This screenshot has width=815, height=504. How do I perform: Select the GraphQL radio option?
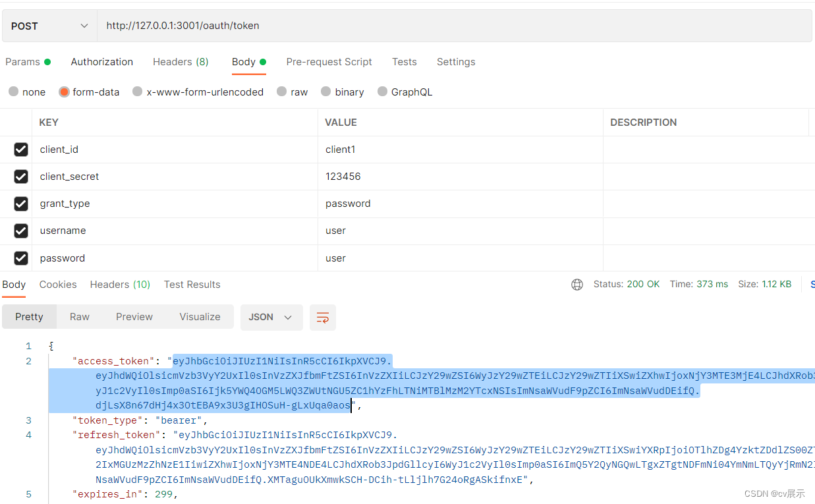point(383,92)
